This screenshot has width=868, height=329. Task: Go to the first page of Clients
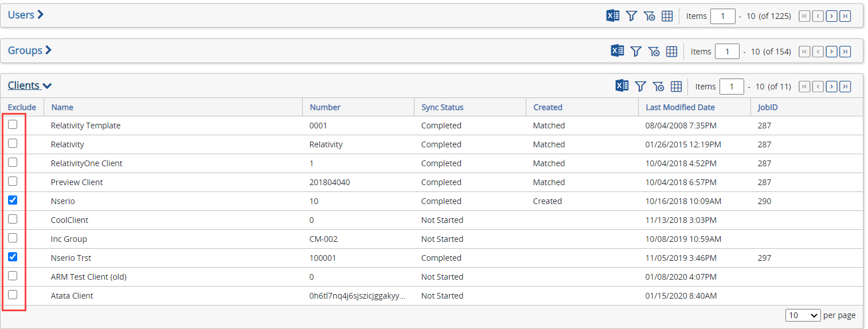click(x=804, y=87)
